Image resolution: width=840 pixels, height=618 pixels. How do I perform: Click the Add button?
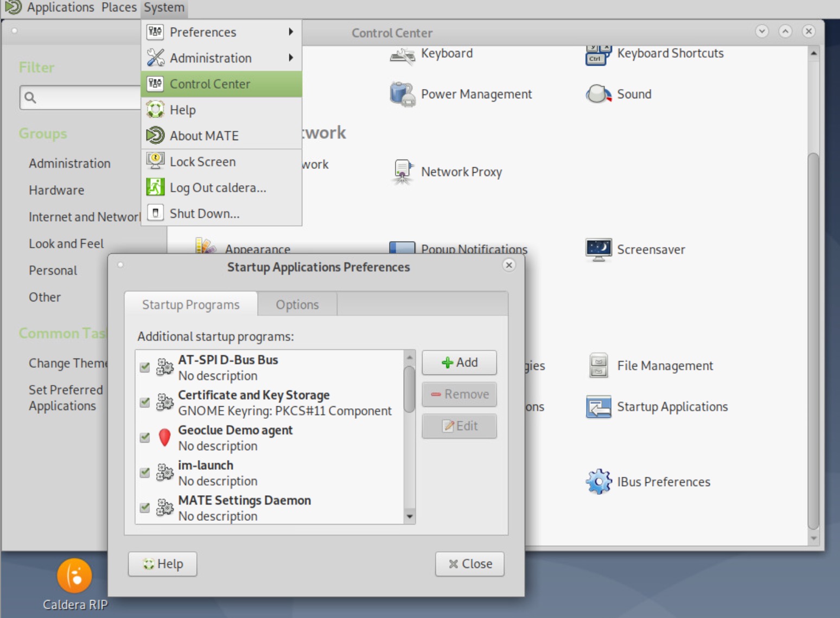[x=459, y=362]
